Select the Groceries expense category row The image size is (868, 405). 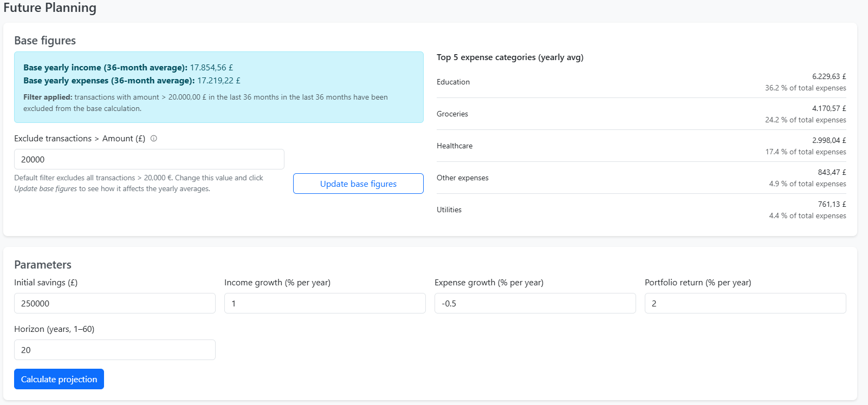(x=642, y=114)
